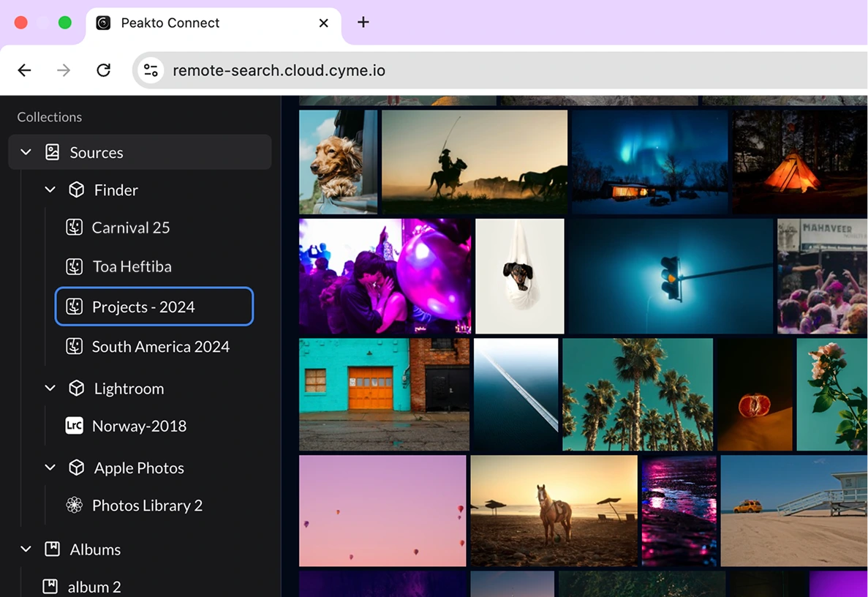This screenshot has height=597, width=868.
Task: Click the flower icon beside Photos Library 2
Action: click(74, 505)
